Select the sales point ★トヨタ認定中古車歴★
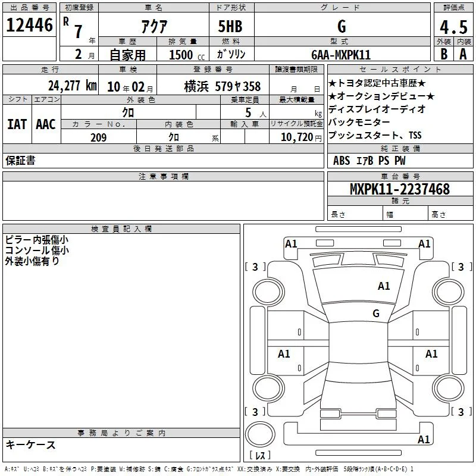476x476 pixels. tap(377, 83)
